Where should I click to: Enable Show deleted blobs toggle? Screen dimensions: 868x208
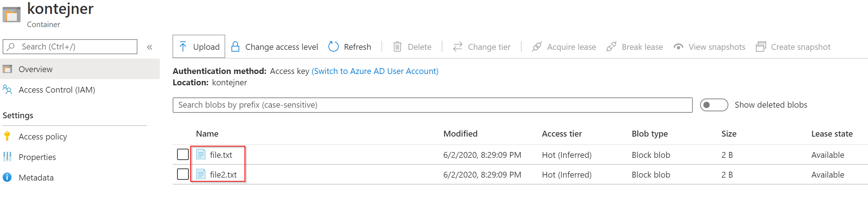(x=713, y=105)
